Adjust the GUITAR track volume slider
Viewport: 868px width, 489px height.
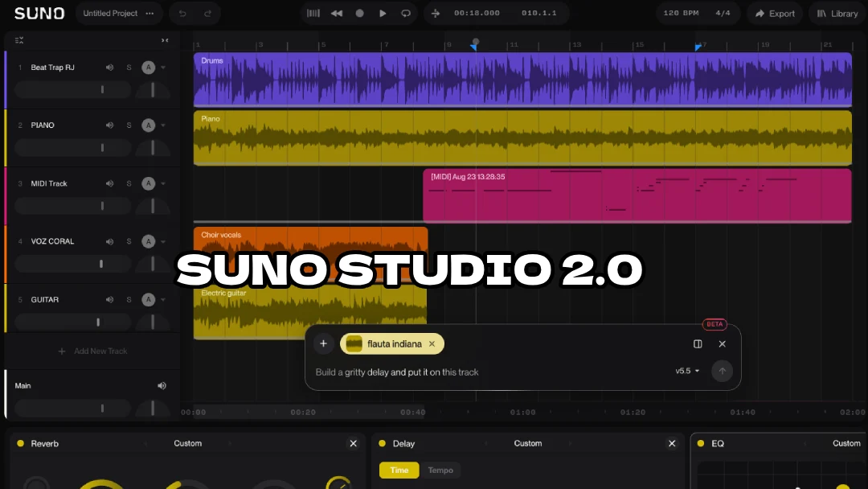point(73,322)
